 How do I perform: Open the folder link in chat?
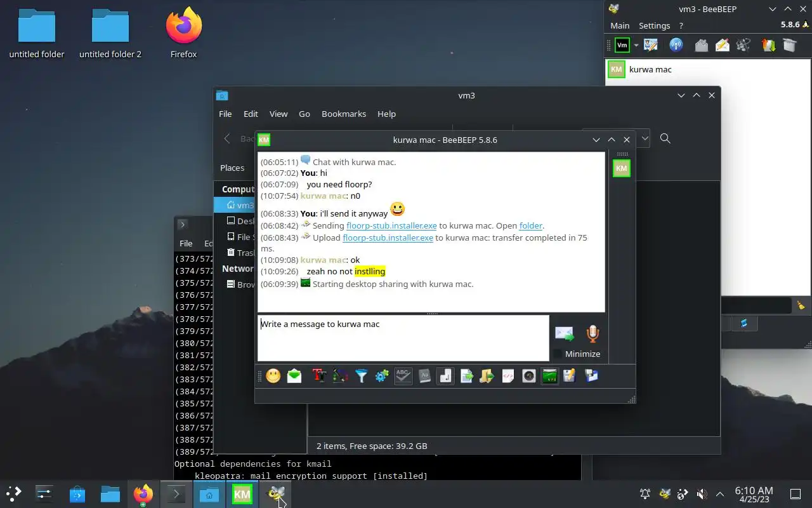[531, 225]
